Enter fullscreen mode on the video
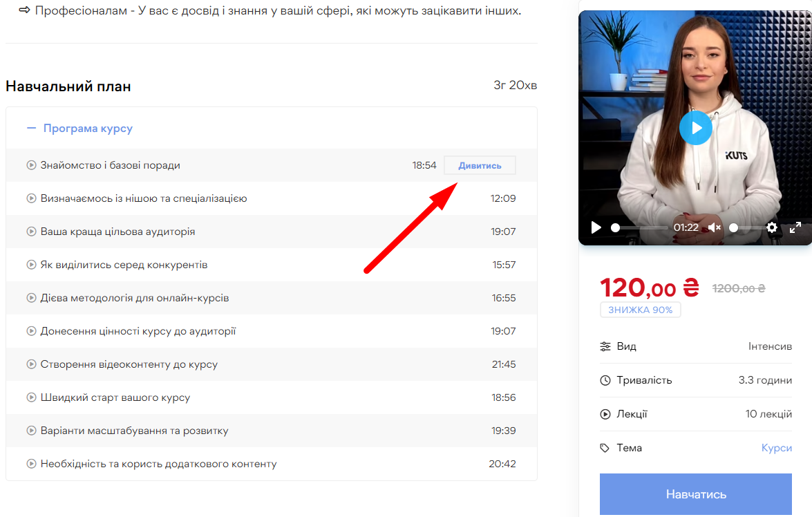This screenshot has height=517, width=812. 795,227
